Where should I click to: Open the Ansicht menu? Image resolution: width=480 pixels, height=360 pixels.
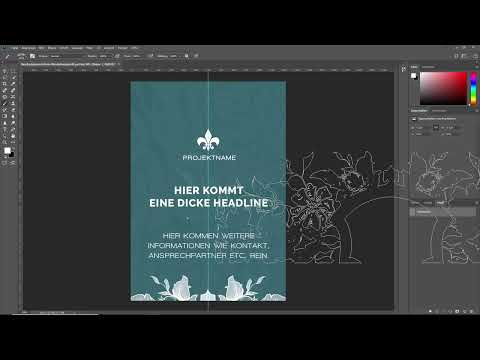pos(109,48)
